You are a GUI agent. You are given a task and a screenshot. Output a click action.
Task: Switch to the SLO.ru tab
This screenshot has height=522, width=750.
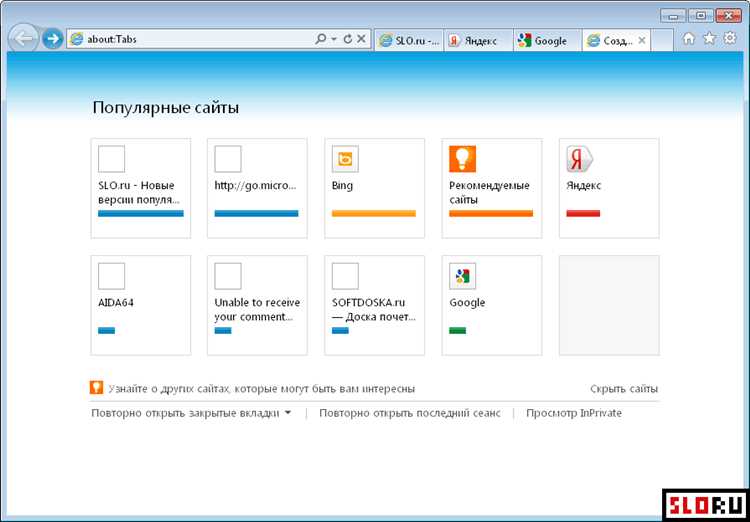tap(408, 41)
